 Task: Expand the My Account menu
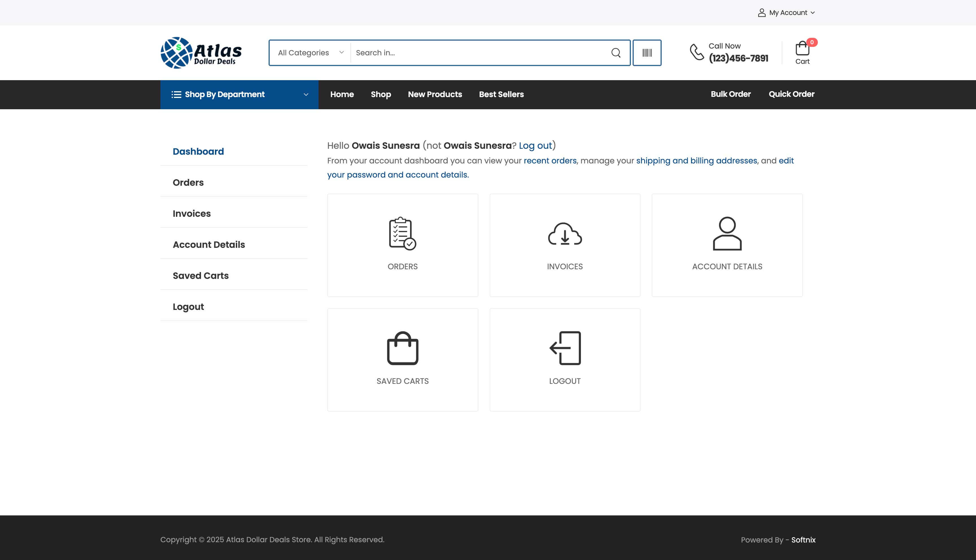coord(786,13)
